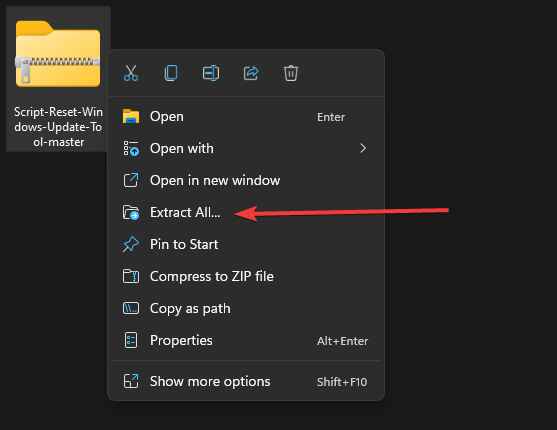Click the Cut scissors icon
Viewport: 557px width, 430px height.
coord(131,73)
